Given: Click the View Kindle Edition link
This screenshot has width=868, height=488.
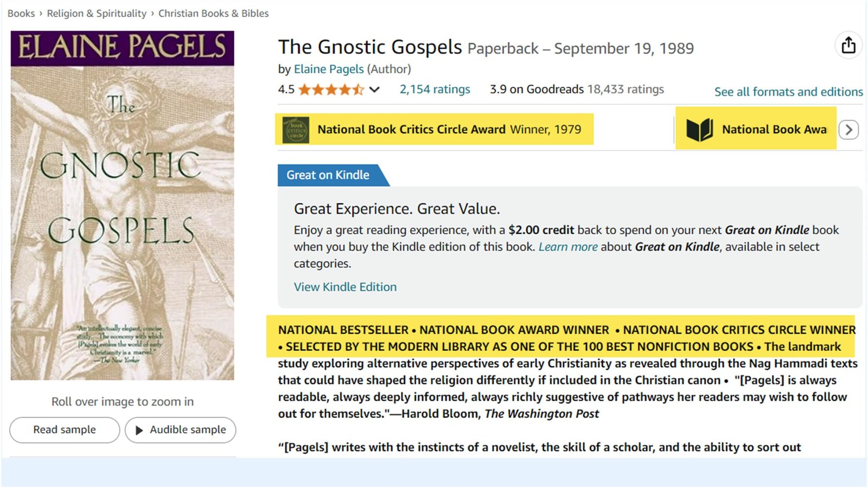Looking at the screenshot, I should tap(345, 287).
